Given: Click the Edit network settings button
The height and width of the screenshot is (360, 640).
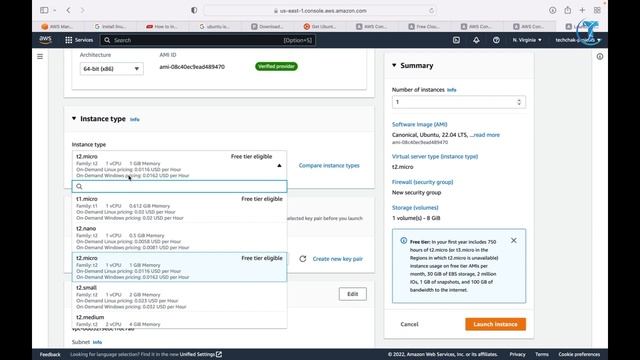Looking at the screenshot, I should (x=353, y=294).
